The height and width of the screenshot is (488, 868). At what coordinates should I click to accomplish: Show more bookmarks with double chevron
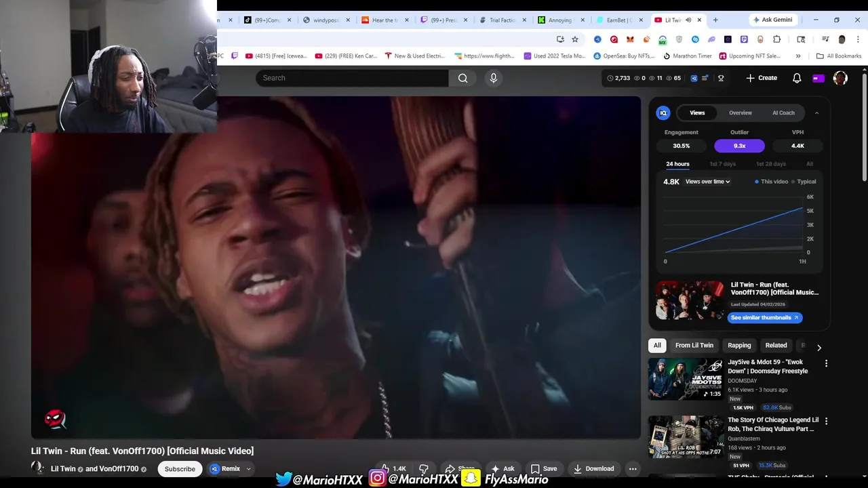click(798, 56)
